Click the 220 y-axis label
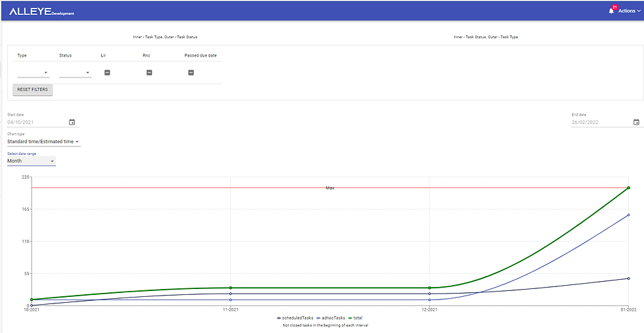The height and width of the screenshot is (333, 644). click(26, 177)
